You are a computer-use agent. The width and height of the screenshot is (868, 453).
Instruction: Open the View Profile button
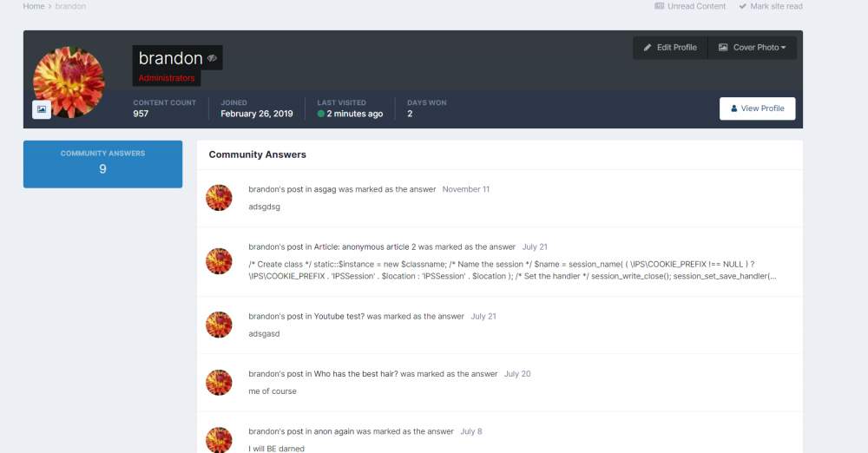757,108
